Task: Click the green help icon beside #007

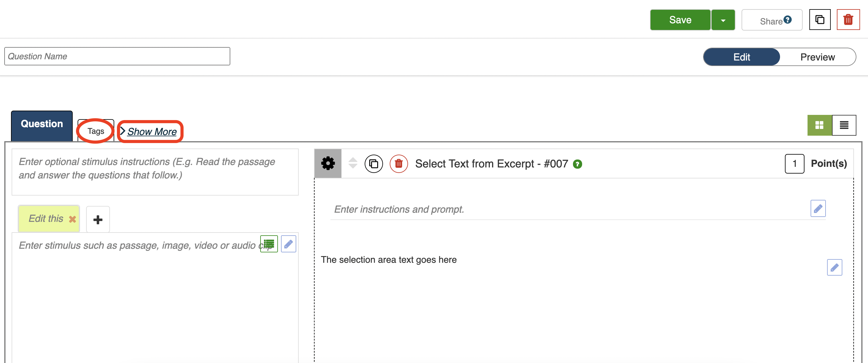Action: click(x=577, y=164)
